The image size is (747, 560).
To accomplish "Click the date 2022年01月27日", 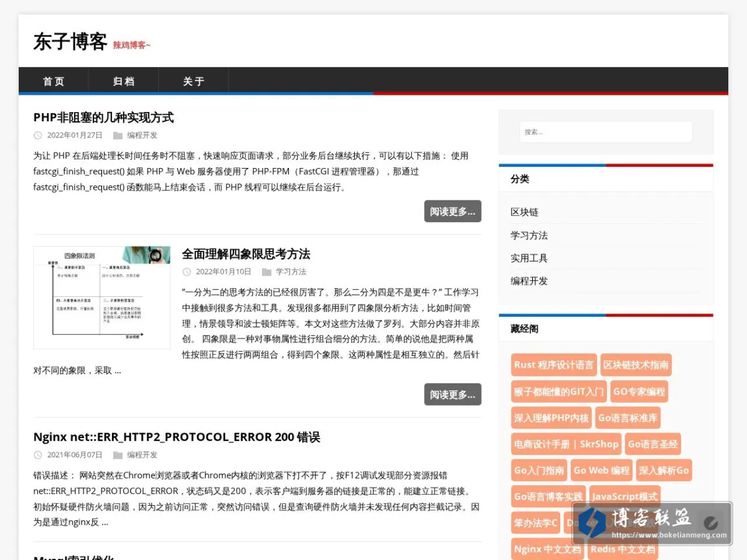I will click(75, 135).
